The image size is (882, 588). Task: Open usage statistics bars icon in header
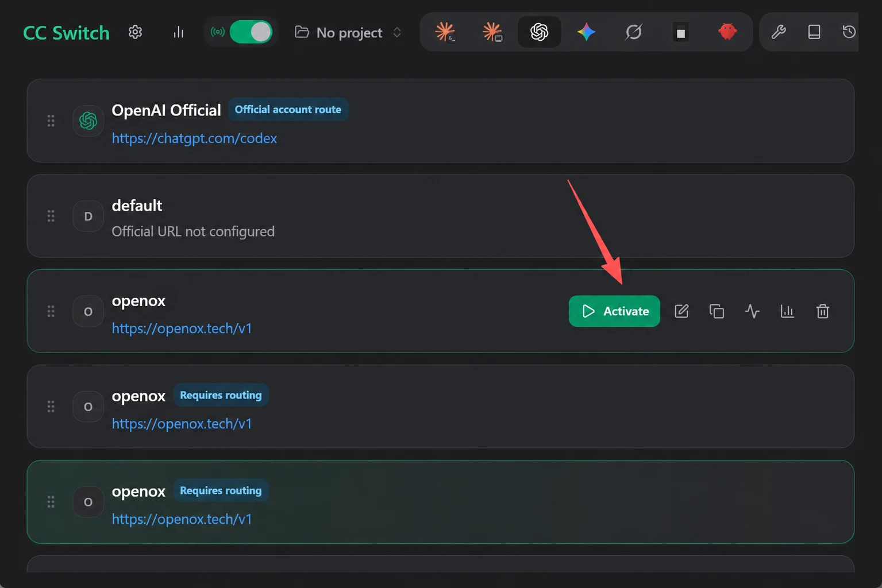click(179, 32)
